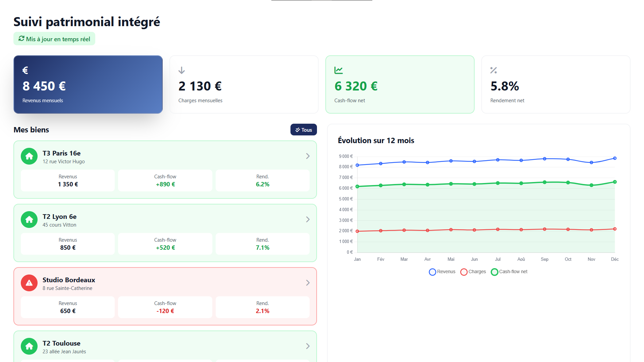
Task: Toggle the Cash-flow net series in legend
Action: [x=509, y=272]
